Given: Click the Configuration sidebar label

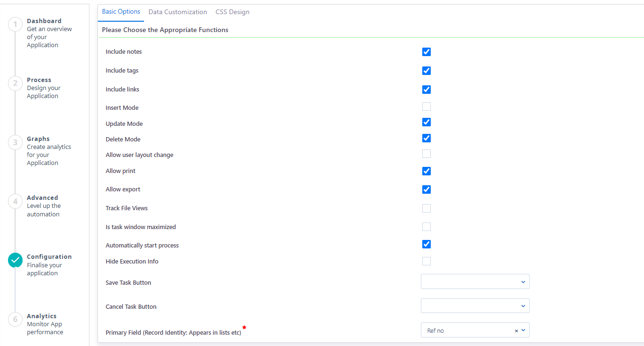Looking at the screenshot, I should coord(49,256).
